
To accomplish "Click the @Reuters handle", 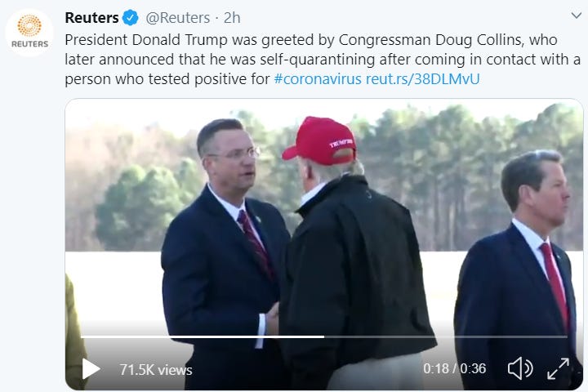I will click(x=178, y=18).
